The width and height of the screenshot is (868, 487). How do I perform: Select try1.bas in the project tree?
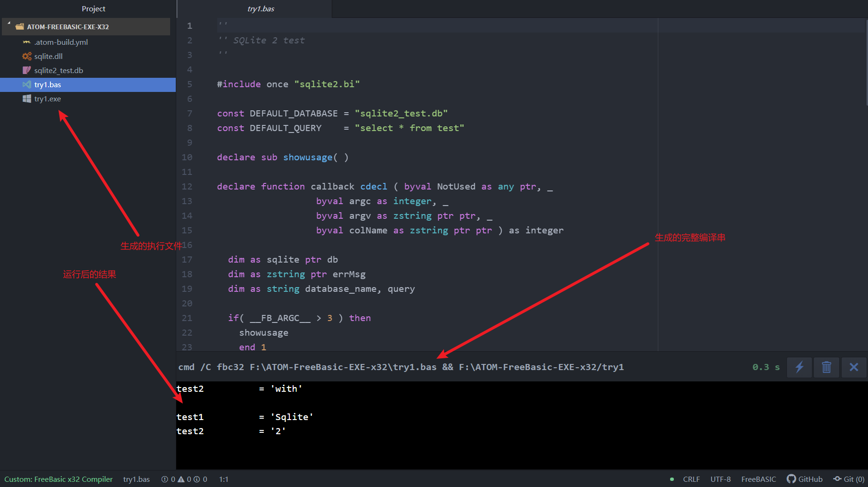(x=88, y=85)
